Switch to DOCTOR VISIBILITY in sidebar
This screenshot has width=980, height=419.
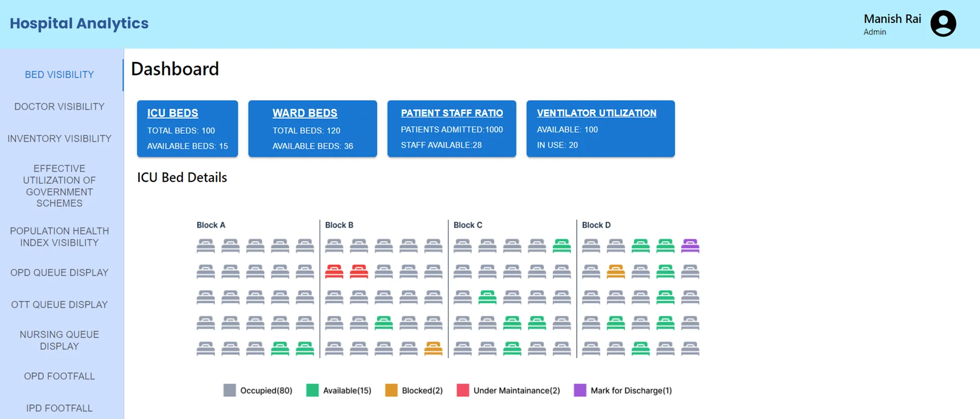tap(59, 107)
